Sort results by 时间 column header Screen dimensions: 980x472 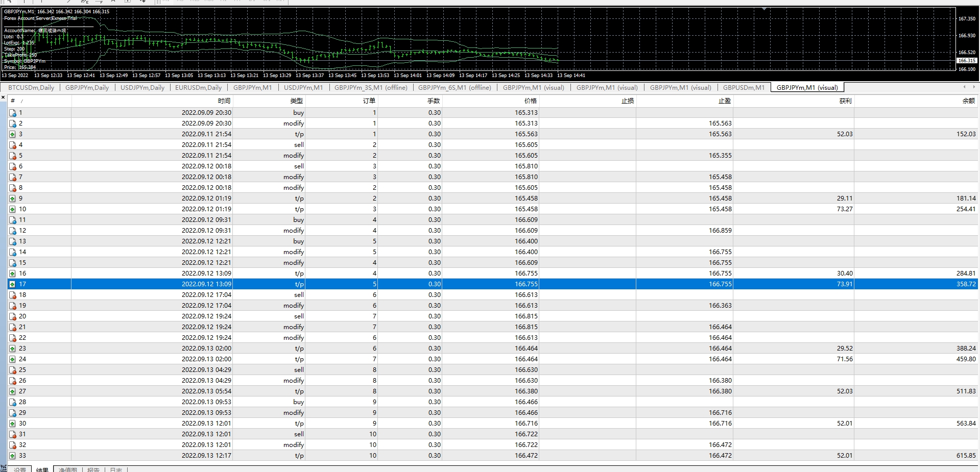click(224, 101)
